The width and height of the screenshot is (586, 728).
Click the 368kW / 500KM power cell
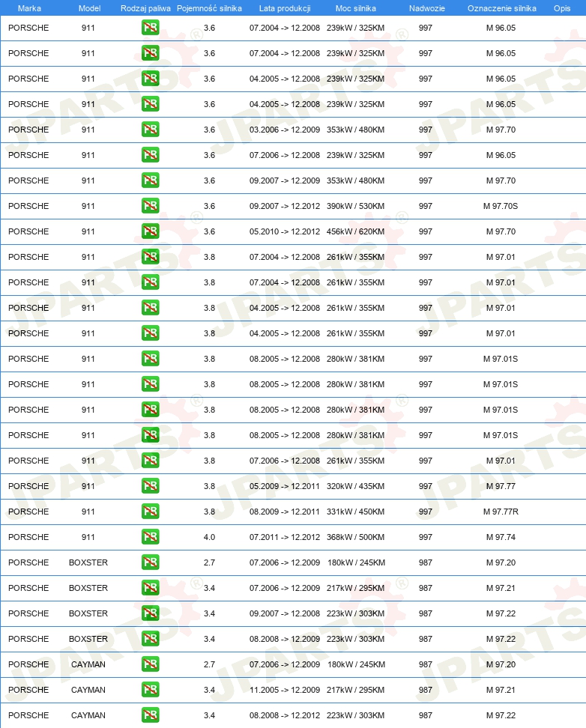tap(355, 537)
